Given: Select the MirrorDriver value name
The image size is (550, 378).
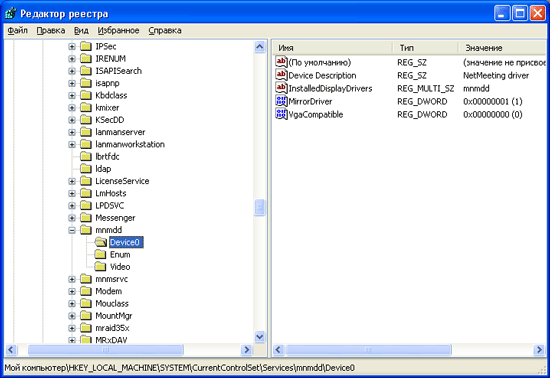Looking at the screenshot, I should (310, 102).
